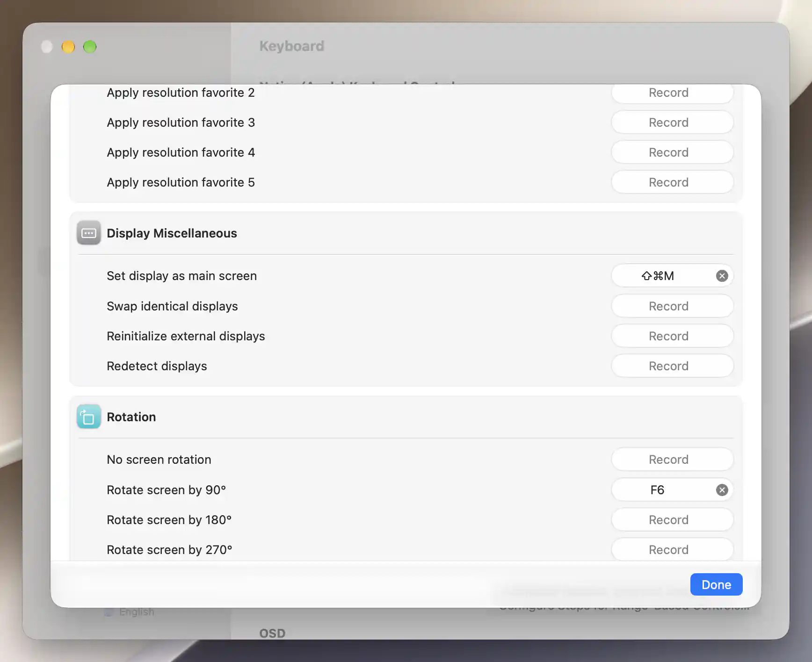Click the 'Rotation' section heading
Screen dimensions: 812x662
point(131,417)
